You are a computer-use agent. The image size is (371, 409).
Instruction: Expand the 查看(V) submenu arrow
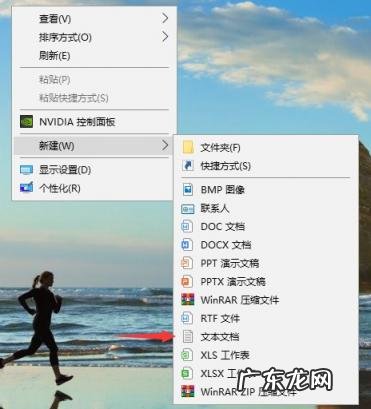pos(165,18)
